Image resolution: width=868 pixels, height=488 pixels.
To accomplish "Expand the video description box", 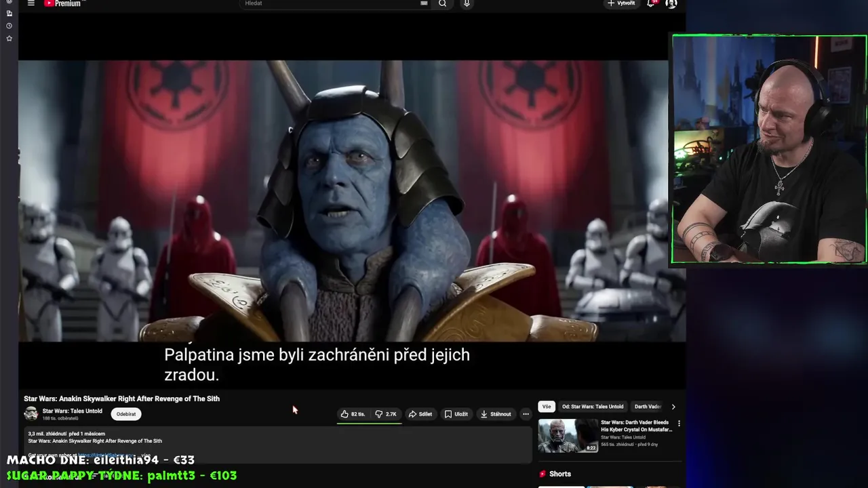I will pyautogui.click(x=278, y=444).
